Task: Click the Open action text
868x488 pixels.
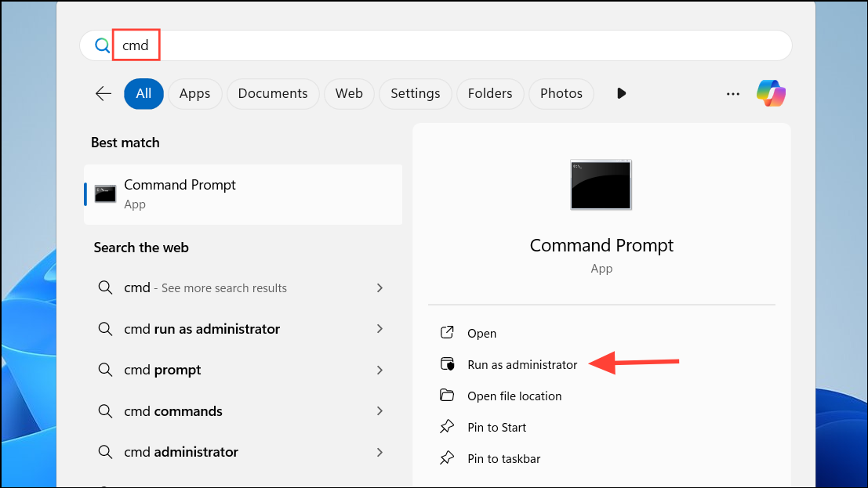Action: pyautogui.click(x=481, y=334)
